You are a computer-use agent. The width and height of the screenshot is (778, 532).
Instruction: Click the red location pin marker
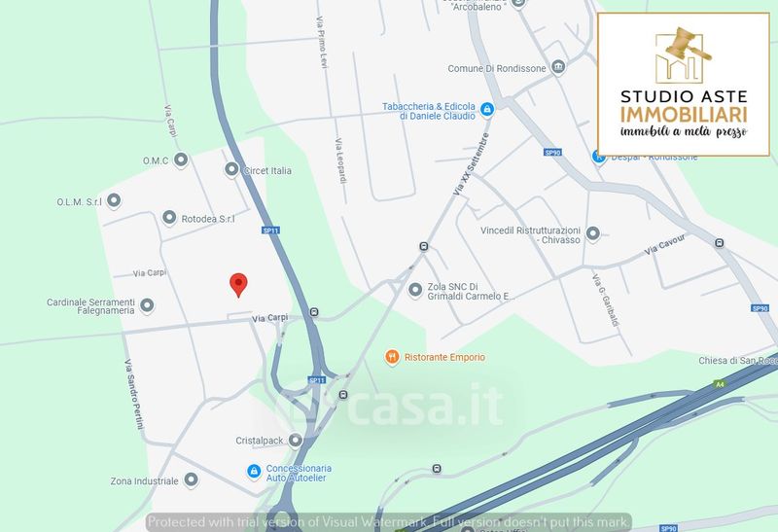click(x=238, y=285)
